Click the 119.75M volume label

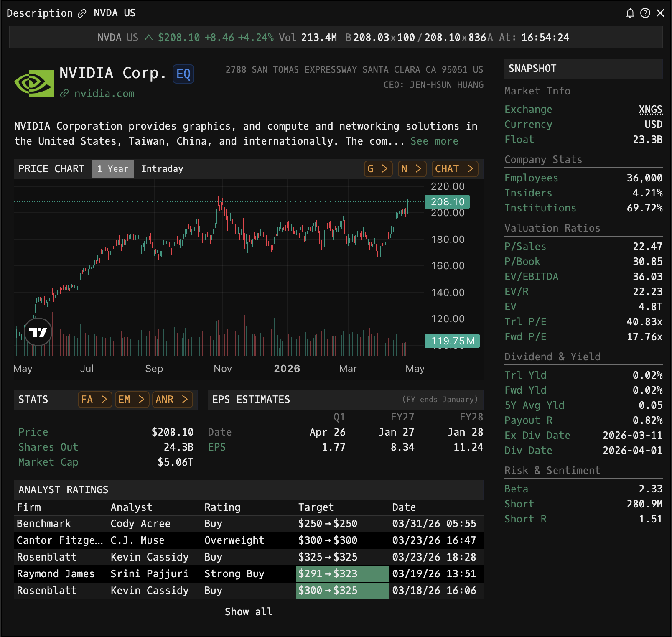pos(452,341)
